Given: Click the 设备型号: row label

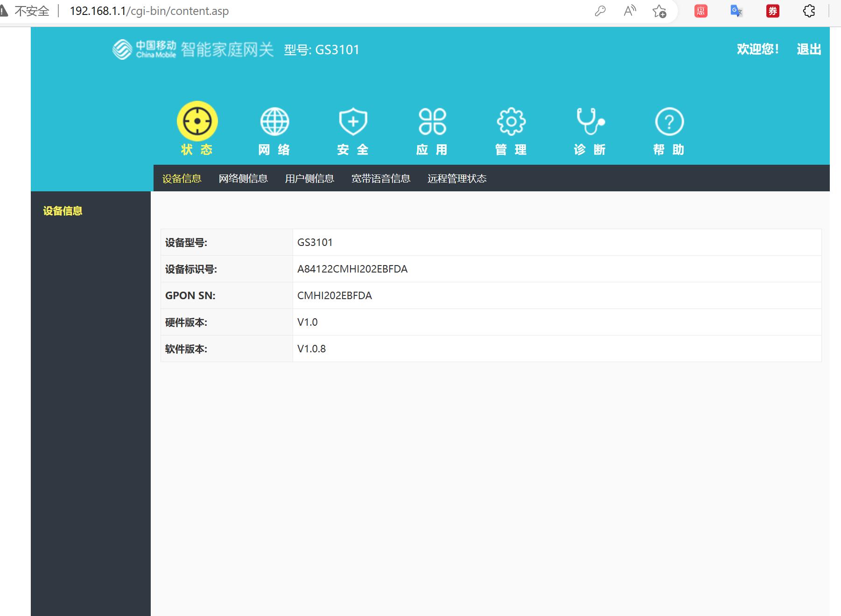Looking at the screenshot, I should (x=186, y=243).
